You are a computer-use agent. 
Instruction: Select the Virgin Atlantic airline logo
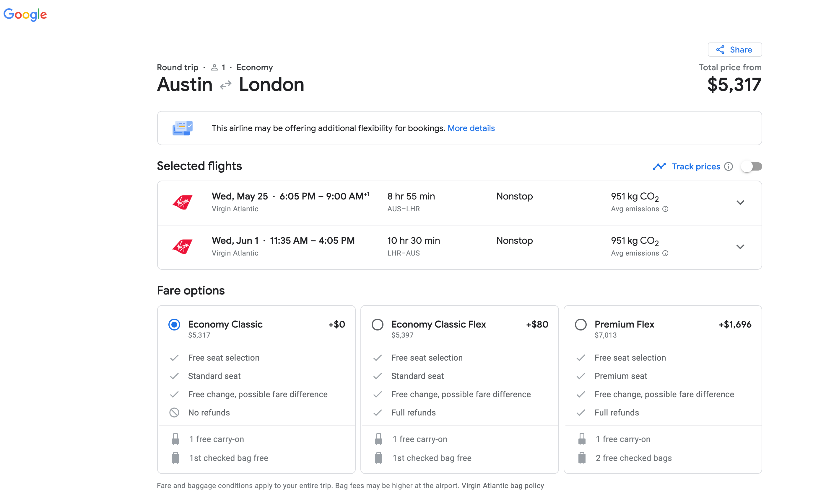tap(182, 202)
